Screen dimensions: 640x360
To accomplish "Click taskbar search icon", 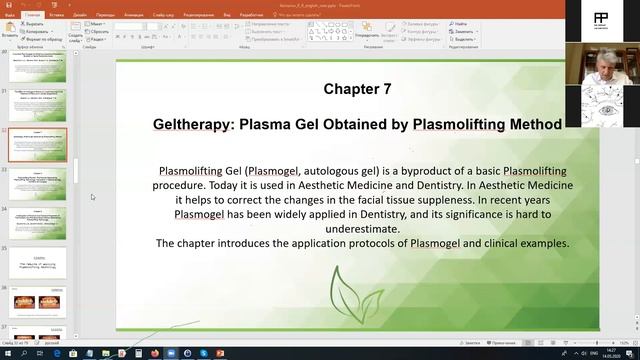I will point(24,353).
